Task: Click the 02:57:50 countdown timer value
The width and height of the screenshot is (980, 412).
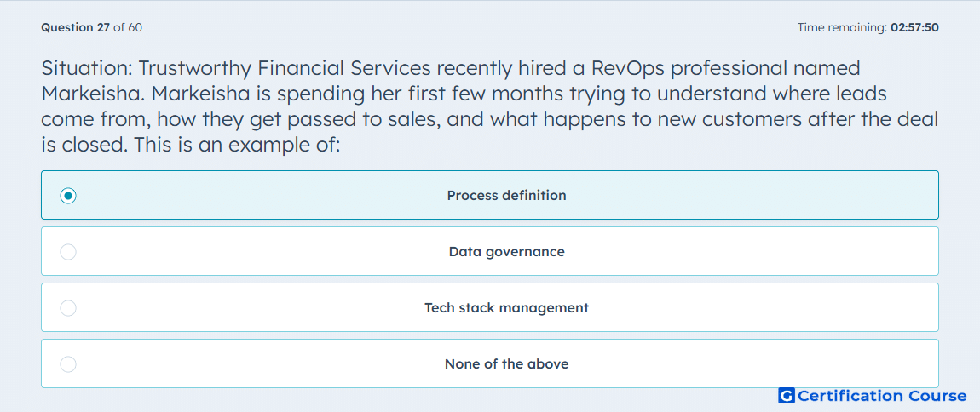Action: [x=914, y=27]
